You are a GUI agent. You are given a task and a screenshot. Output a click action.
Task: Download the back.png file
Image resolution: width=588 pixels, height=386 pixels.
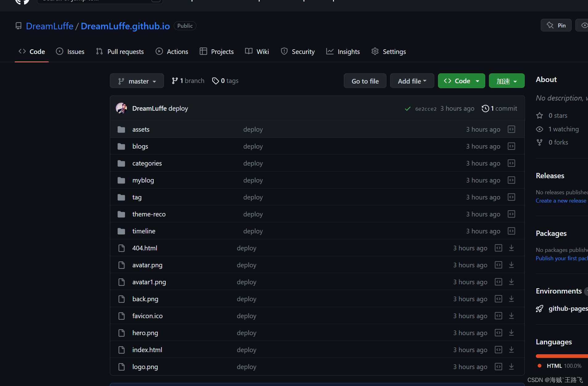(511, 299)
